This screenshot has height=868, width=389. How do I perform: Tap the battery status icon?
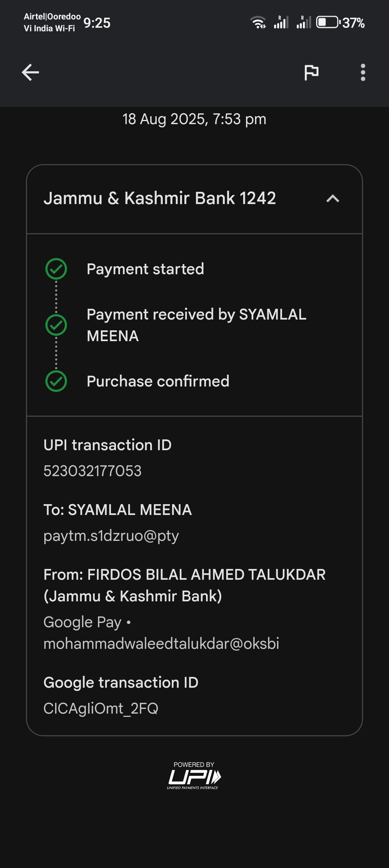[327, 22]
